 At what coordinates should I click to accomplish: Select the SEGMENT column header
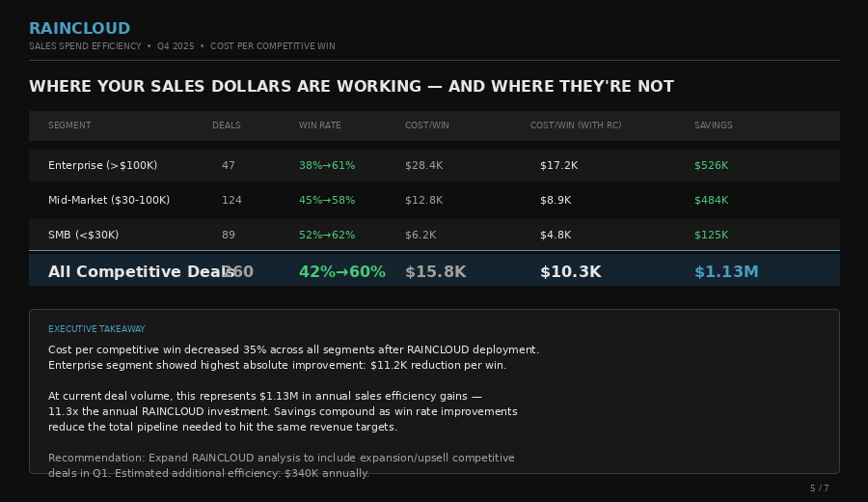click(69, 125)
